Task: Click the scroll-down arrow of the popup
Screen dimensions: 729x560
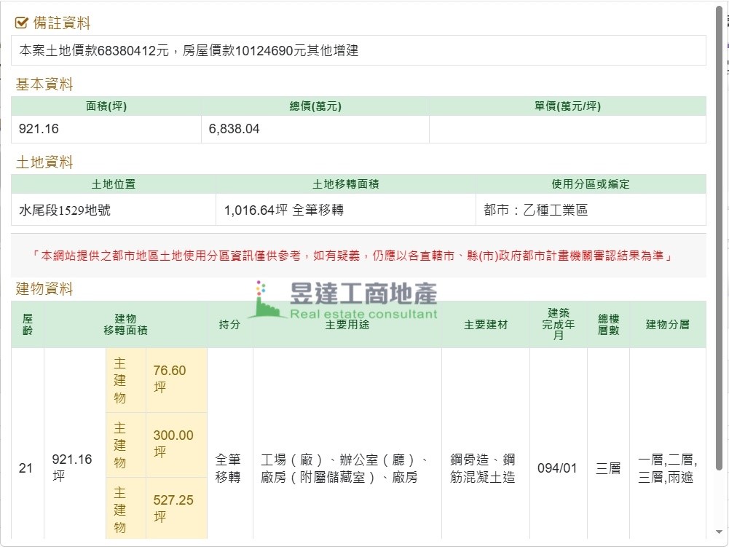Action: (720, 531)
